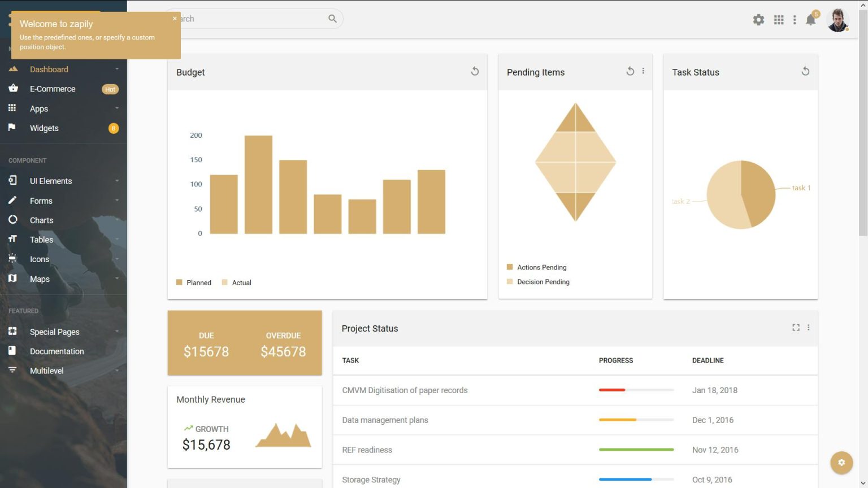Viewport: 868px width, 488px height.
Task: Open the Dashboard menu item
Action: pyautogui.click(x=49, y=69)
